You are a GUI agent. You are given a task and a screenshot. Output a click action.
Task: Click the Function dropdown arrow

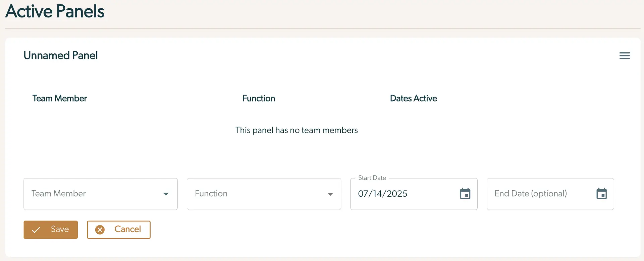(x=330, y=194)
